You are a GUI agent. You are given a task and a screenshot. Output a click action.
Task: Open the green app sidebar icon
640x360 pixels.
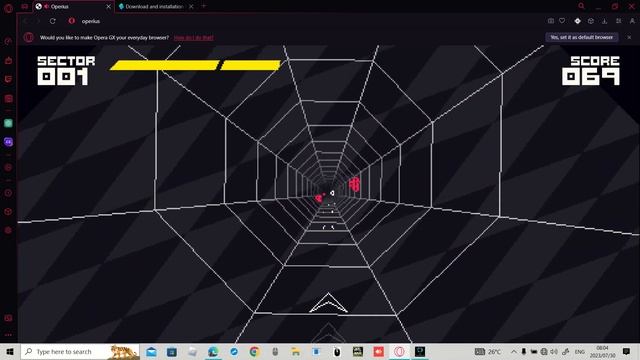[8, 123]
